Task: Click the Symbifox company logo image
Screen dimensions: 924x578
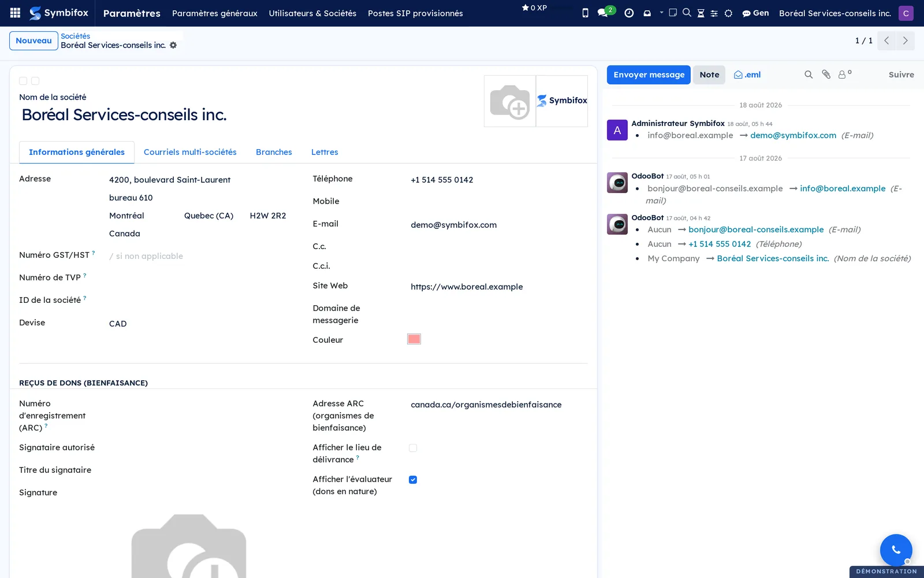Action: tap(562, 101)
